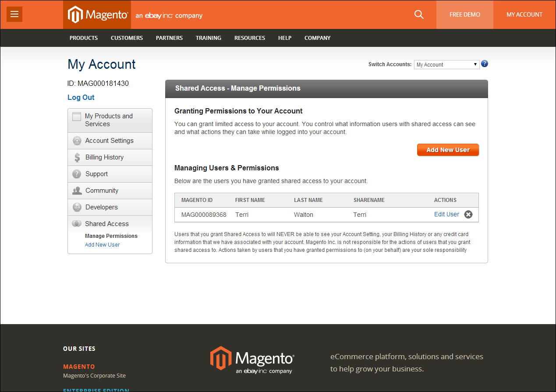The width and height of the screenshot is (556, 392).
Task: Click My Products and Services icon
Action: [77, 117]
